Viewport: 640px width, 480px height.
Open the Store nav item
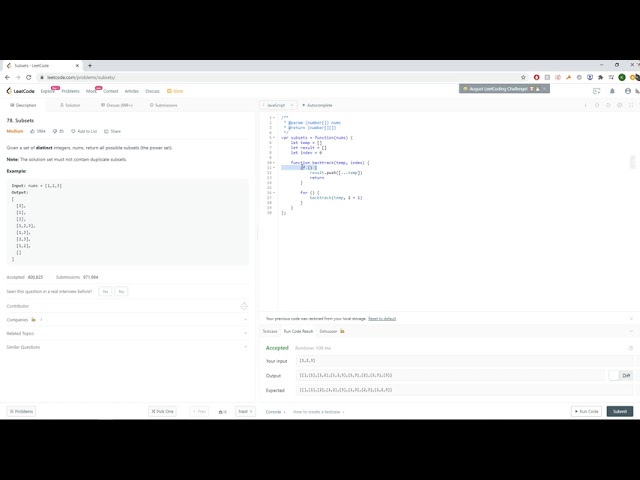click(175, 91)
